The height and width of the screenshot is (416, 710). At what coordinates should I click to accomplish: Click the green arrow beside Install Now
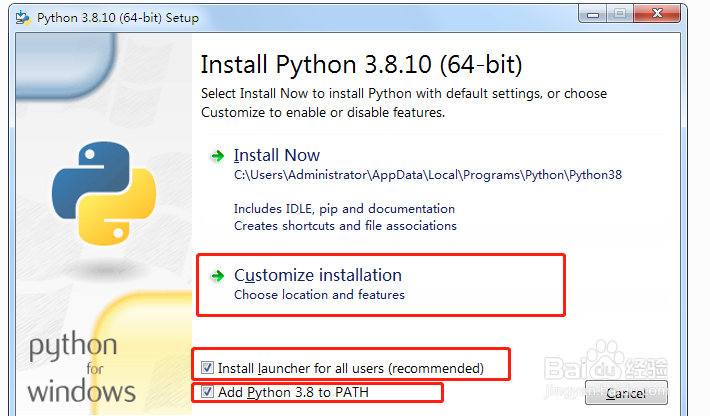pos(218,157)
